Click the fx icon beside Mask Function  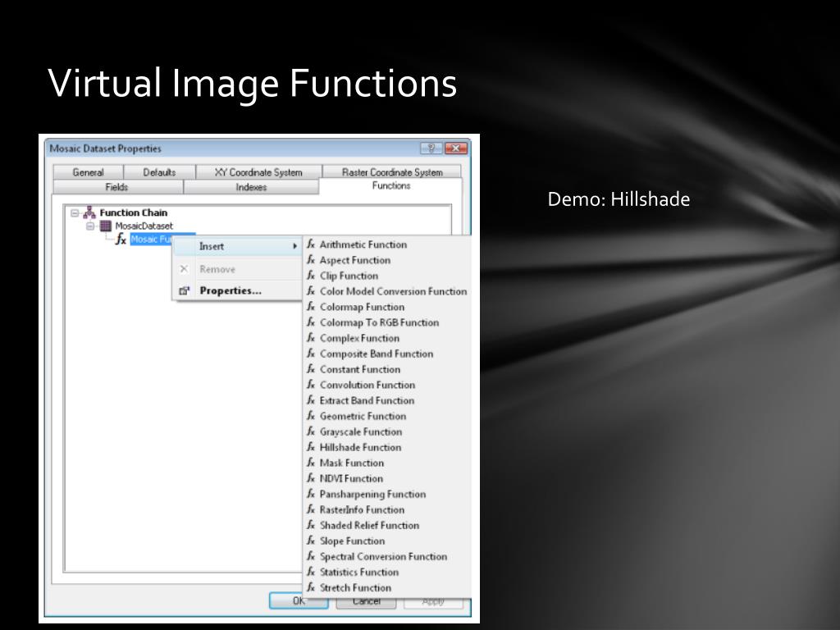coord(311,463)
